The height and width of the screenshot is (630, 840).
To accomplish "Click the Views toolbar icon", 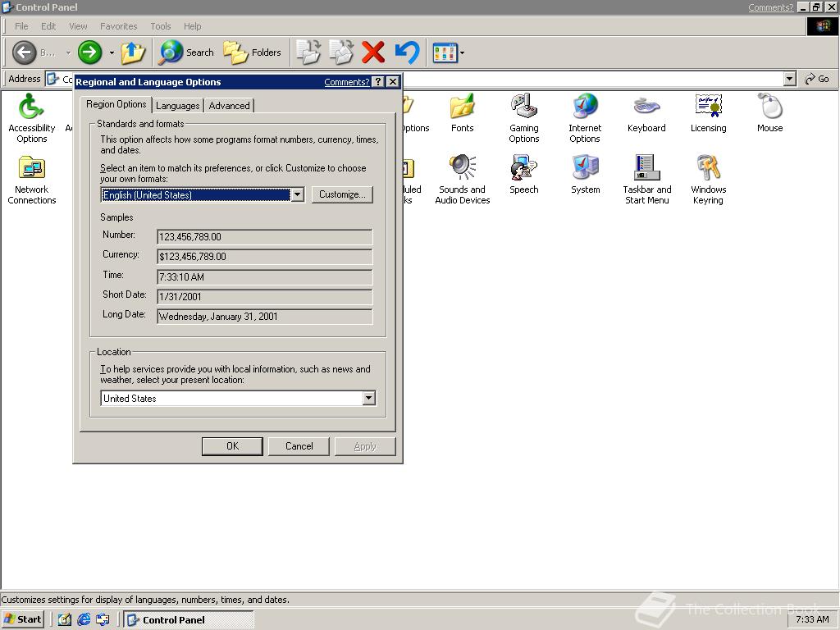I will click(x=445, y=52).
